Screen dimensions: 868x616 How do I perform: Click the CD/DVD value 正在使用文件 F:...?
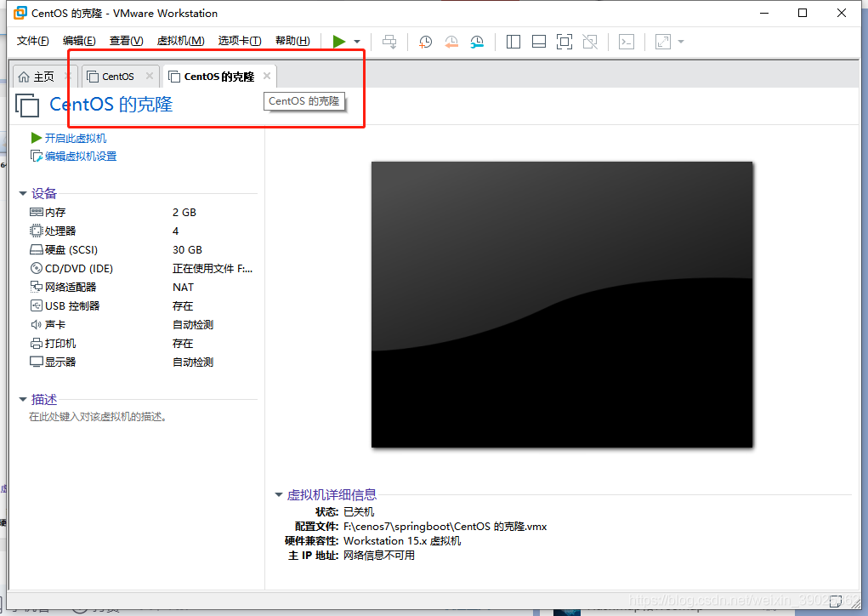(213, 269)
